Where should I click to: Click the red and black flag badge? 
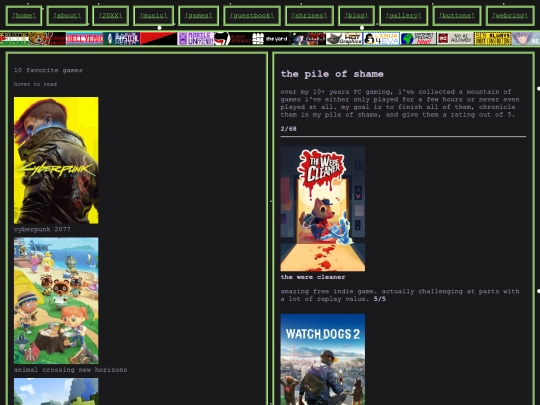click(x=158, y=39)
